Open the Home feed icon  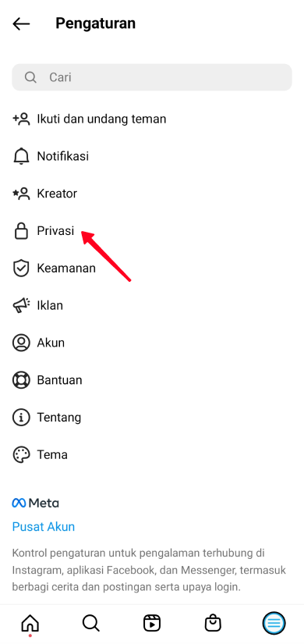(30, 624)
